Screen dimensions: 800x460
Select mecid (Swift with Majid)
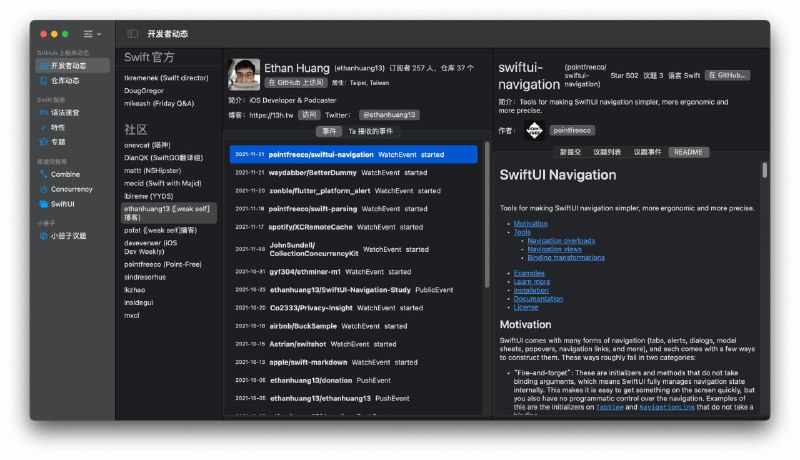point(163,184)
